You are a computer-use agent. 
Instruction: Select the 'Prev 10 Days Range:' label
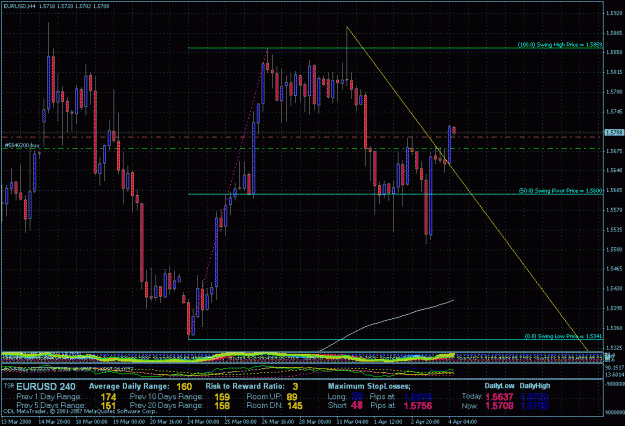tap(167, 397)
